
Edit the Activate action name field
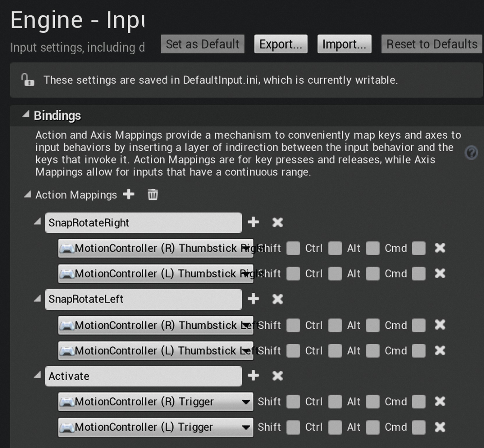coord(143,376)
